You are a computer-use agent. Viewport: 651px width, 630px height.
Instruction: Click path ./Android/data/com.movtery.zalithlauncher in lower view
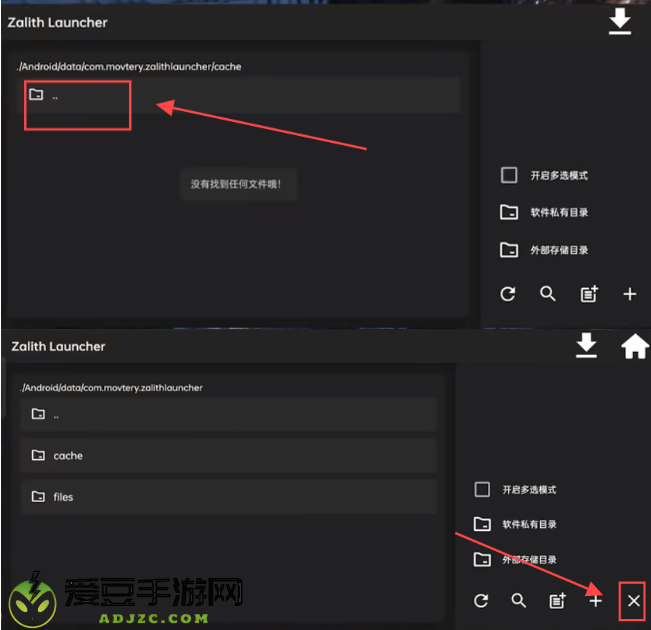click(x=111, y=387)
